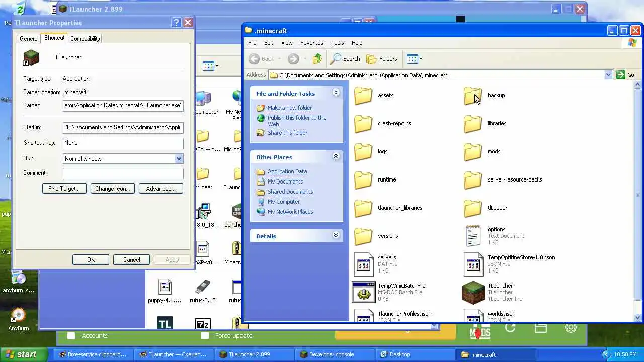Toggle the Force update checkbox in TLauncher

tap(205, 335)
